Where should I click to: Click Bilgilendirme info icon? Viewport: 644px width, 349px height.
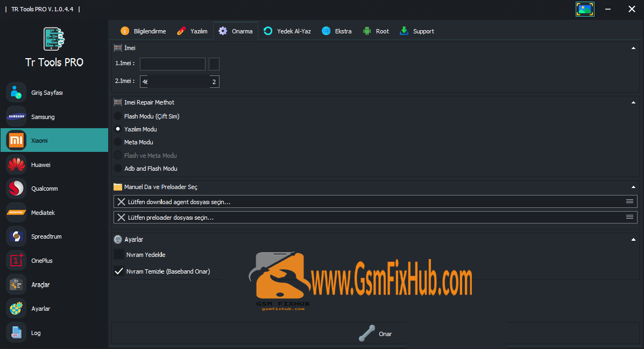click(125, 31)
